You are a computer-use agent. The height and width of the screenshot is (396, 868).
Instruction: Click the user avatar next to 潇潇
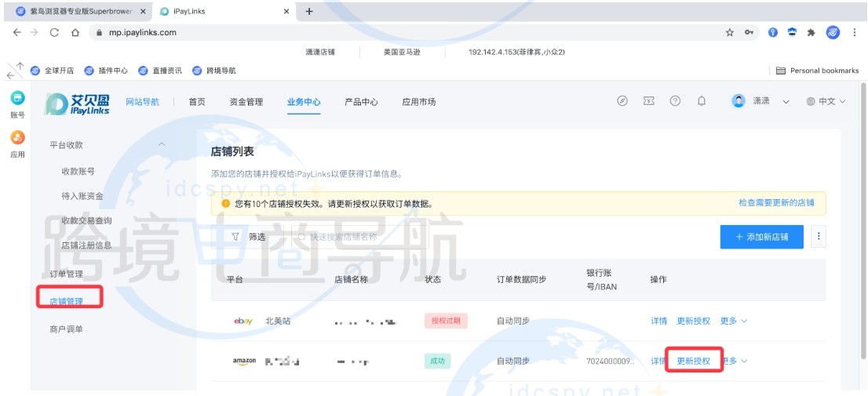[x=739, y=101]
